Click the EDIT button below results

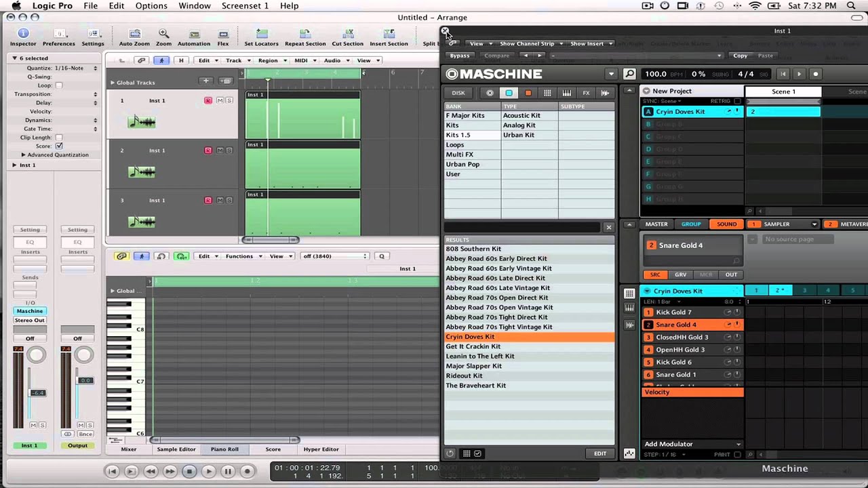click(600, 453)
